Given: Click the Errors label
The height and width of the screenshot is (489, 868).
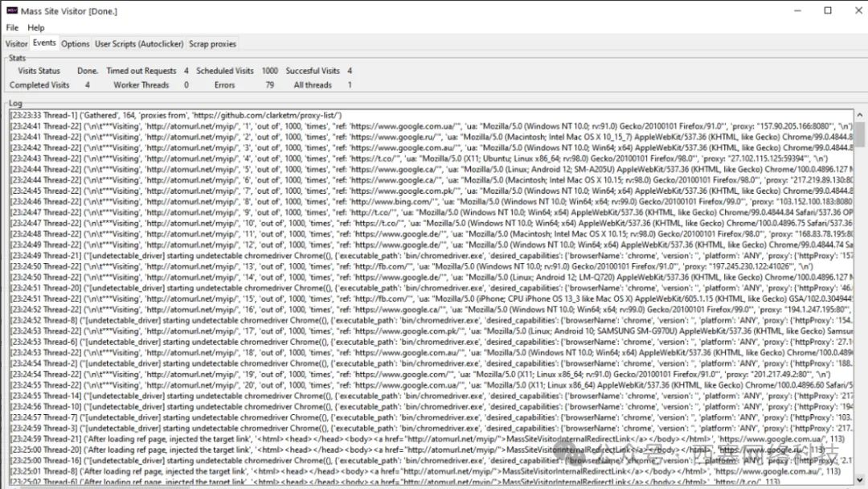Looking at the screenshot, I should click(x=225, y=85).
